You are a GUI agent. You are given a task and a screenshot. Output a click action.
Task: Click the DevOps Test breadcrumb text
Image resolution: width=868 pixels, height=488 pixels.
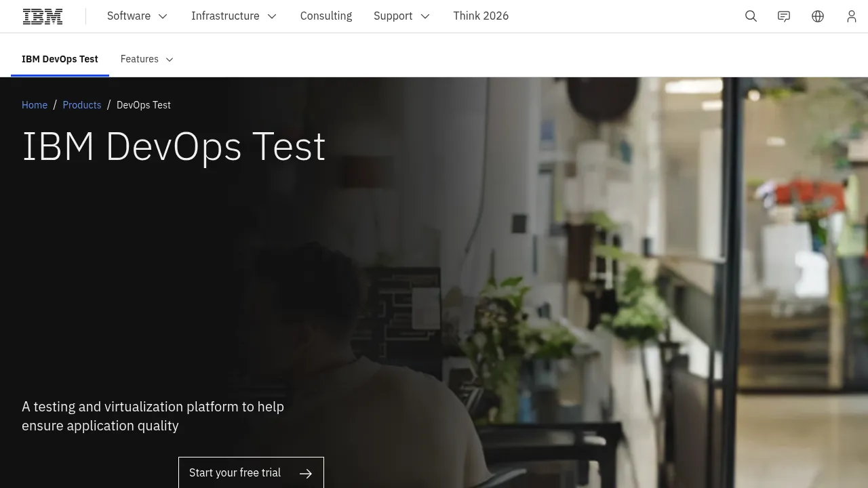point(144,105)
